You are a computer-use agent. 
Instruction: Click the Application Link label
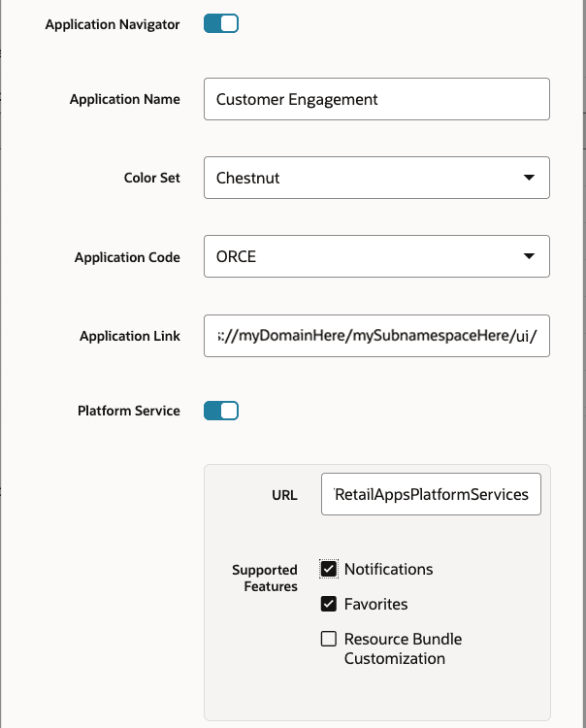point(130,336)
